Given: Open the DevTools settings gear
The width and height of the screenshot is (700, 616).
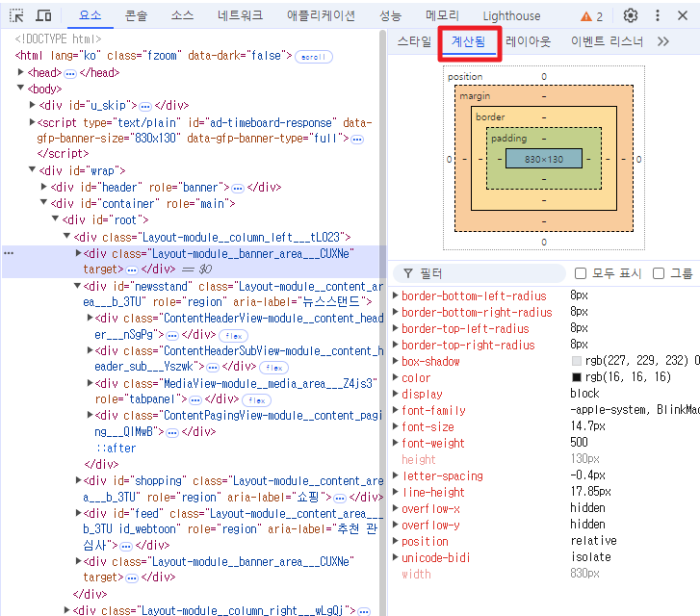Looking at the screenshot, I should (631, 15).
